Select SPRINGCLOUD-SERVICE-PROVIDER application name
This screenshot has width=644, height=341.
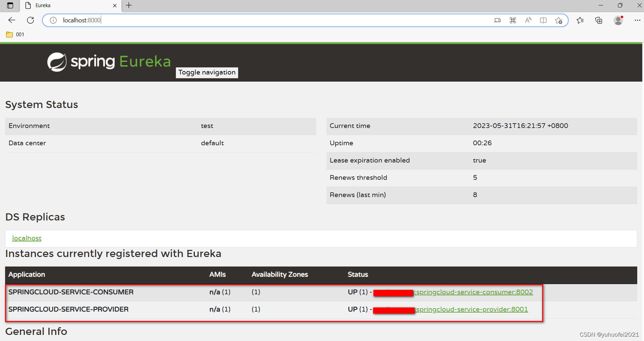pos(69,309)
